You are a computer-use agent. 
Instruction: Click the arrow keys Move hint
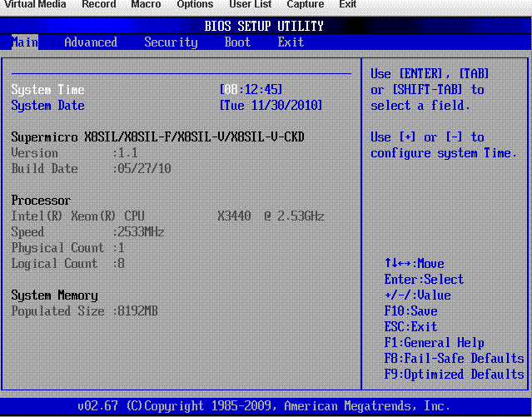[x=415, y=264]
